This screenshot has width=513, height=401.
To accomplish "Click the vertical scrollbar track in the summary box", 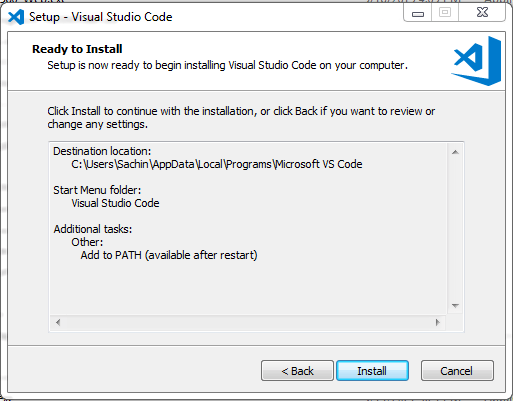I will [x=455, y=229].
